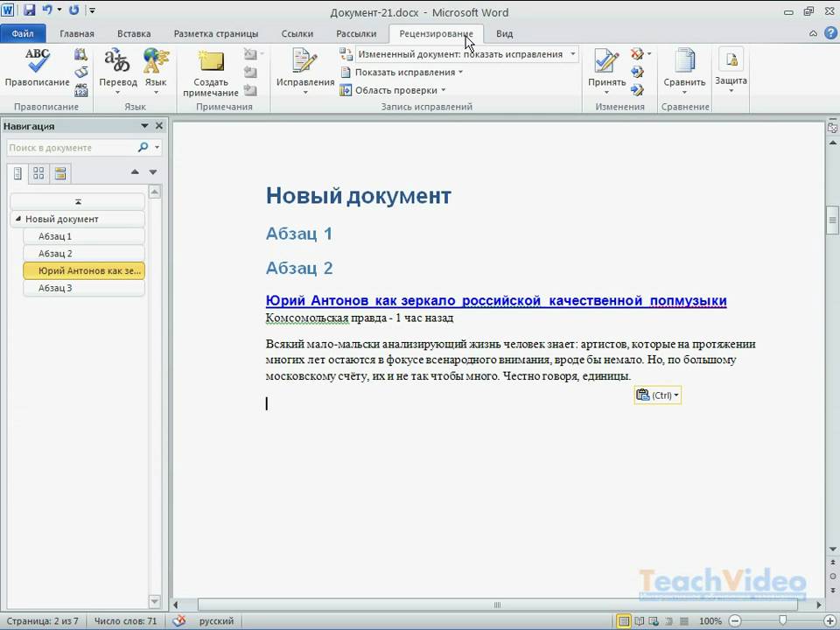Viewport: 840px width, 630px height.
Task: Click the word count Число слов: 71
Action: click(x=126, y=621)
